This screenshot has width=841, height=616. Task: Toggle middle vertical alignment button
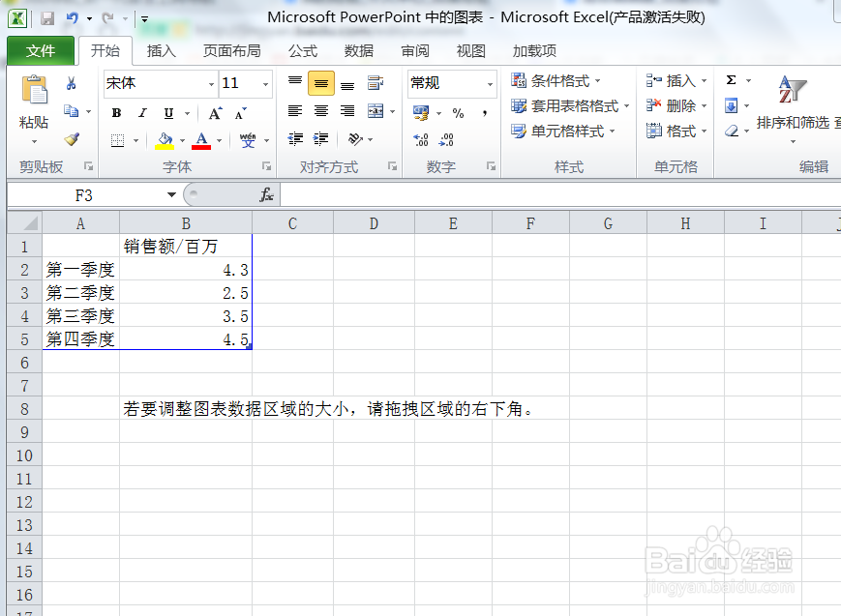[x=321, y=83]
